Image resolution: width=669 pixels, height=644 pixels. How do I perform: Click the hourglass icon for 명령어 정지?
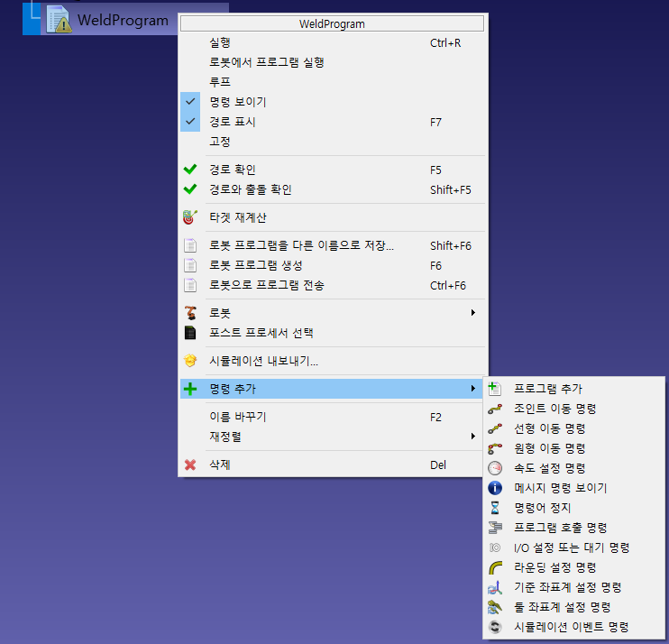pyautogui.click(x=495, y=508)
